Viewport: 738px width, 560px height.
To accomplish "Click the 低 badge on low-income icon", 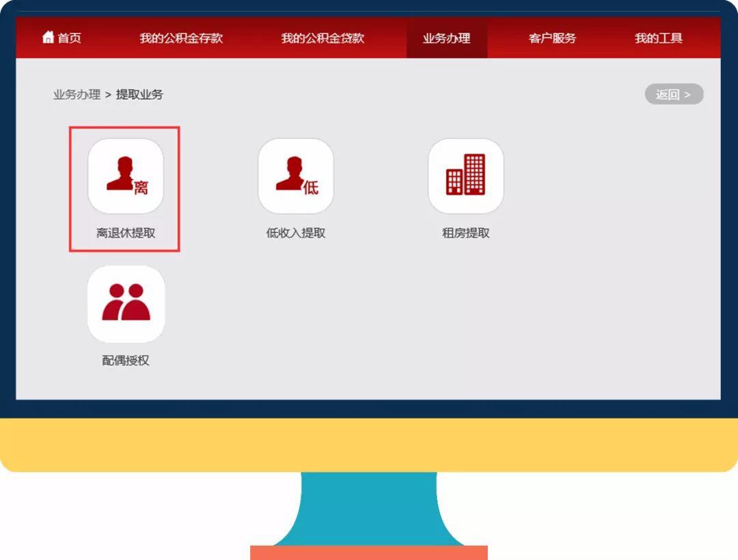I will coord(310,187).
